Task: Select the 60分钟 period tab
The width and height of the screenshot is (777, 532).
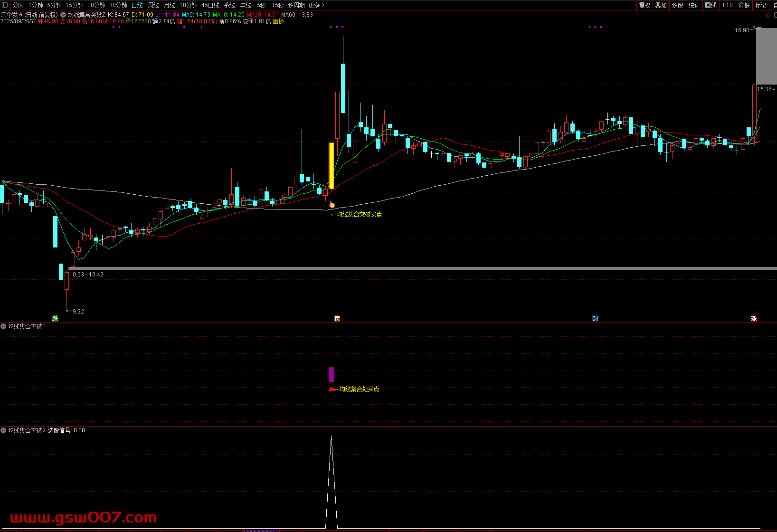Action: click(118, 5)
